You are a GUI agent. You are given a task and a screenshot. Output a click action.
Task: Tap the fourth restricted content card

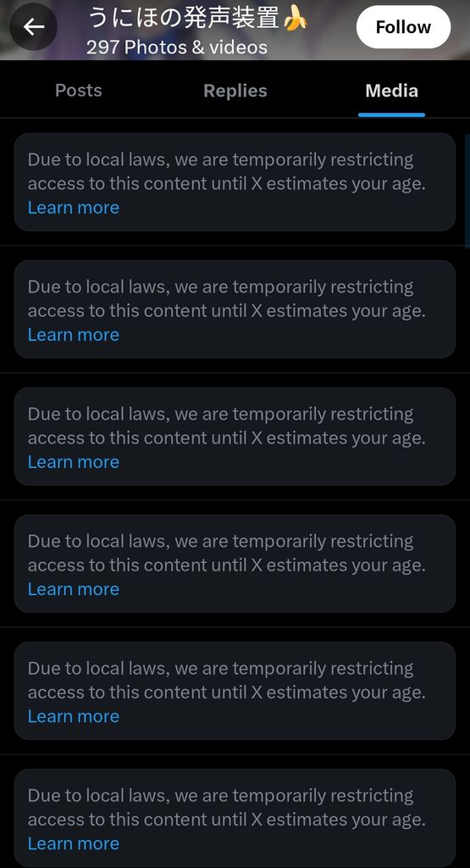(235, 564)
